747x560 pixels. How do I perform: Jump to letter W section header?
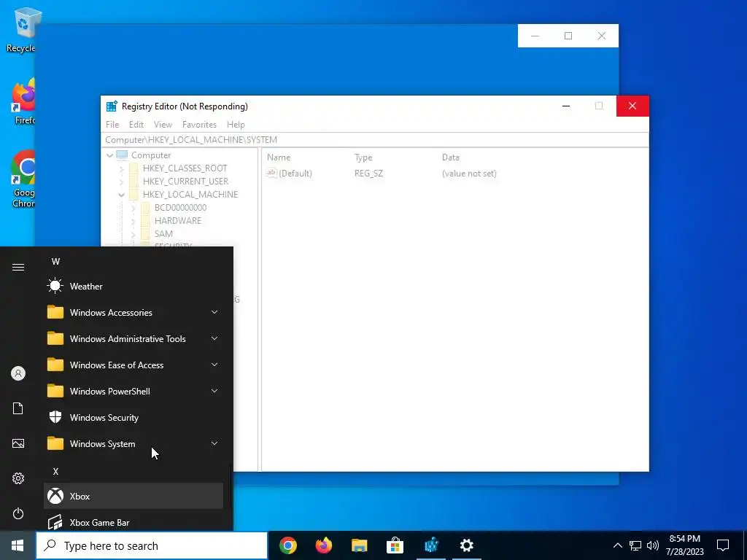click(x=55, y=262)
